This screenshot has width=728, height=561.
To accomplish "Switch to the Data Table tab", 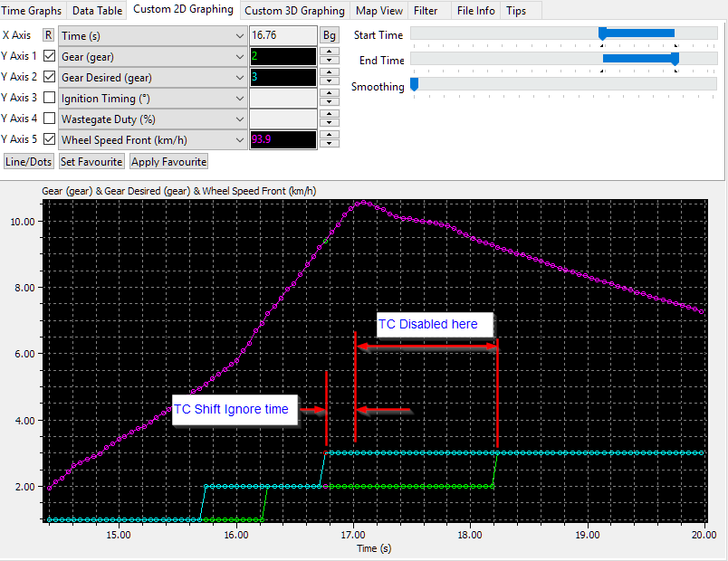I will coord(98,11).
